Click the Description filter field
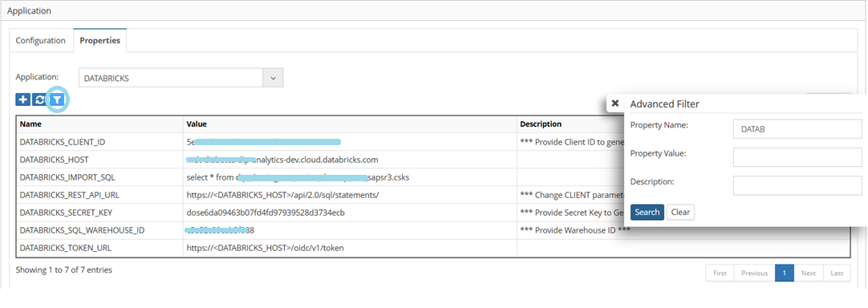The height and width of the screenshot is (308, 868). [x=797, y=185]
